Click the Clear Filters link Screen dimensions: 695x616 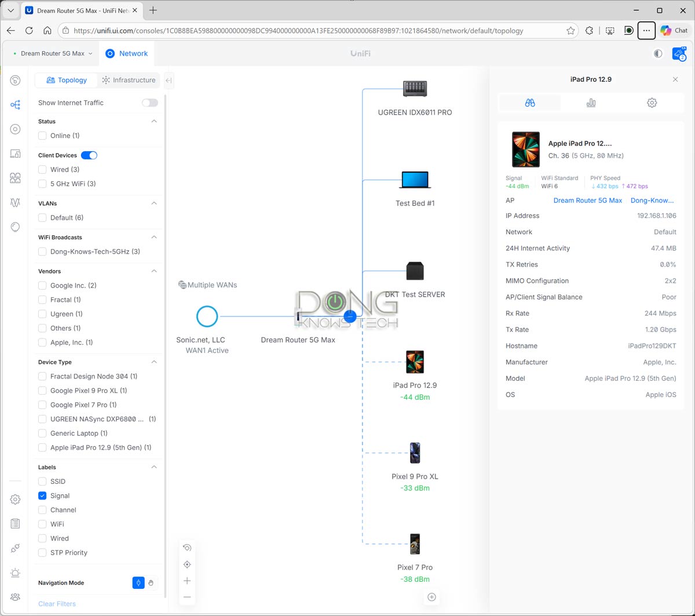57,604
